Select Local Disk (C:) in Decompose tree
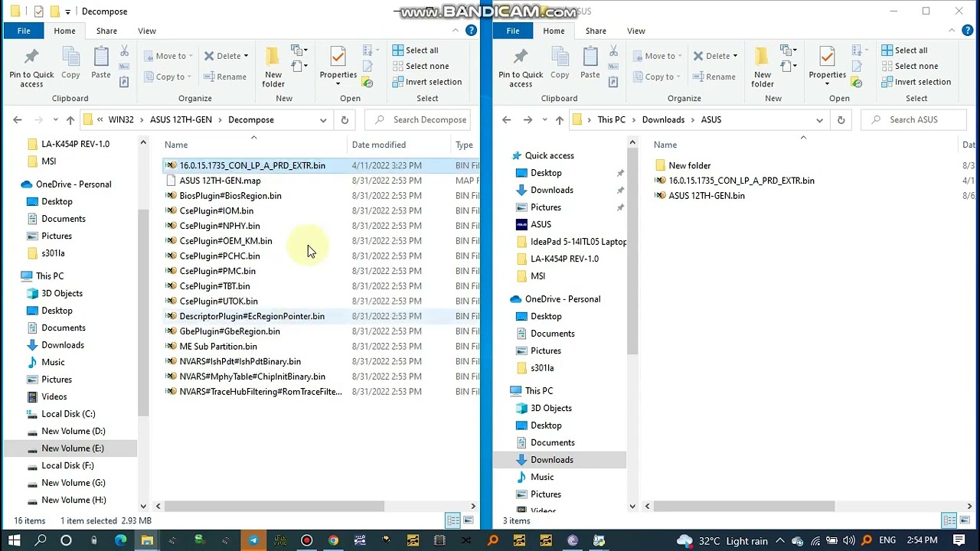Screen dimensions: 980x551 [68, 414]
